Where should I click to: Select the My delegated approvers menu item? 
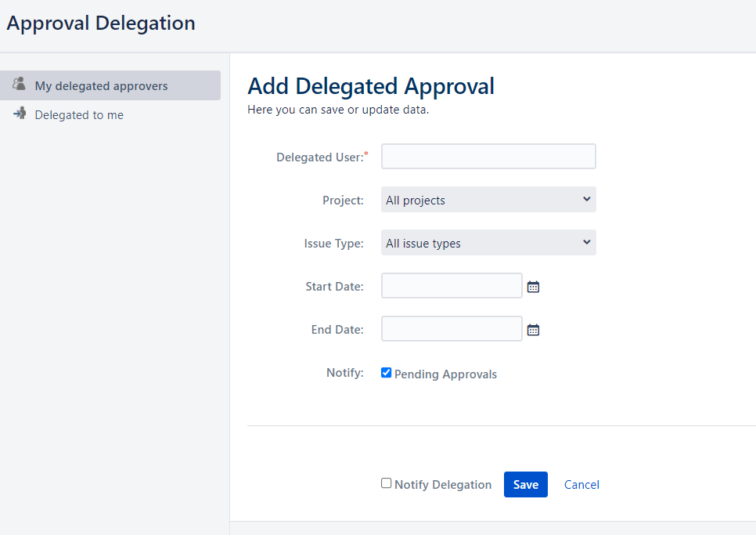pyautogui.click(x=101, y=86)
